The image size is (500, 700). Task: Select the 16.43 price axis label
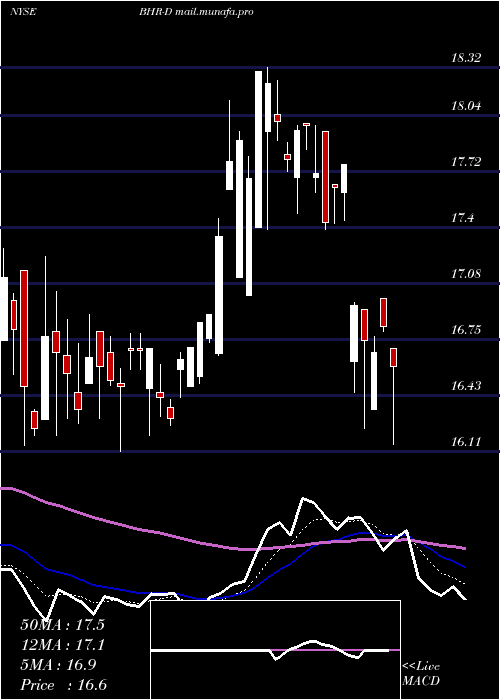[467, 386]
